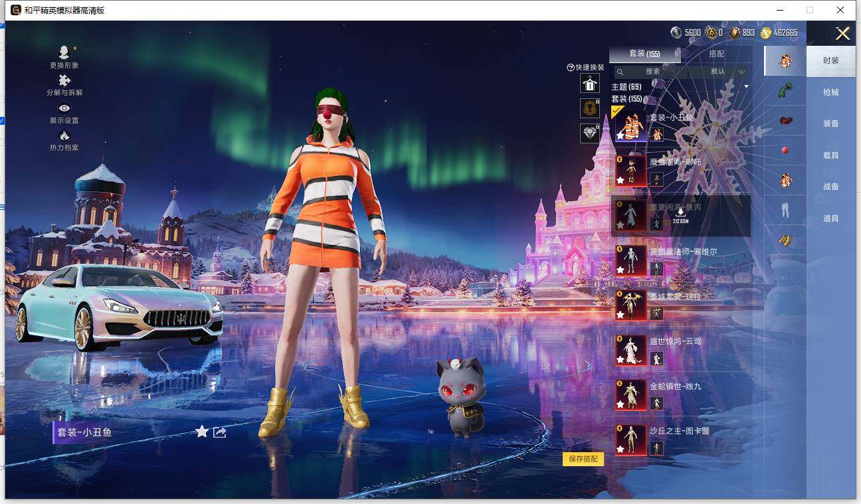This screenshot has height=504, width=861.
Task: Click the 套装 (155) section header
Action: click(x=626, y=99)
